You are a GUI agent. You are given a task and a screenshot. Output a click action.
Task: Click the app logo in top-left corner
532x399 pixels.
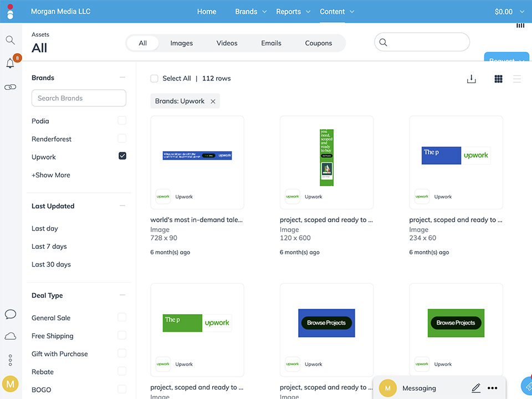pyautogui.click(x=10, y=12)
